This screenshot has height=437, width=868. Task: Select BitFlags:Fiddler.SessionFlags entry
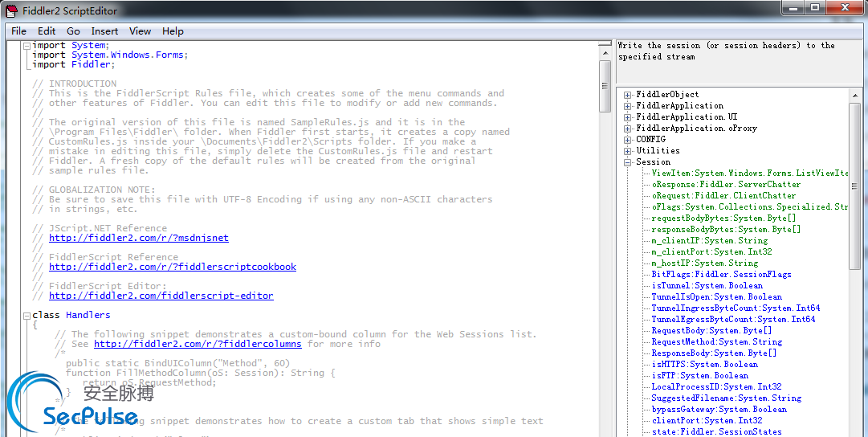721,274
